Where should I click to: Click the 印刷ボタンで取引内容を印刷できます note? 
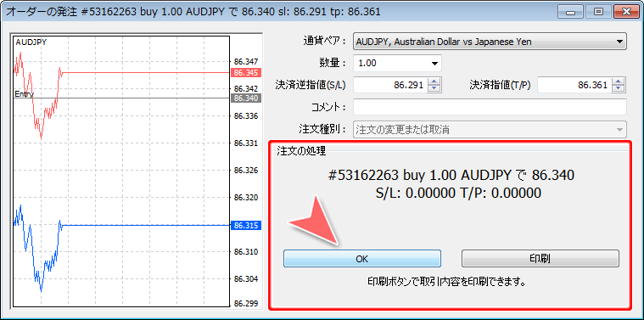[x=447, y=282]
